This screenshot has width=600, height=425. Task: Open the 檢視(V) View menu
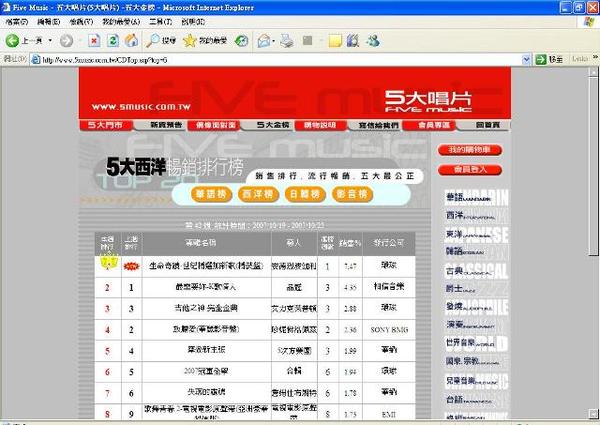pyautogui.click(x=81, y=22)
